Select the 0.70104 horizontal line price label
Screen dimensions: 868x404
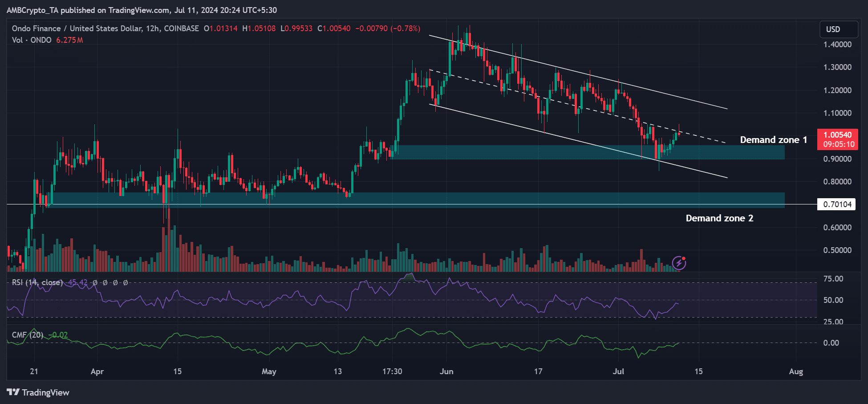(x=837, y=204)
